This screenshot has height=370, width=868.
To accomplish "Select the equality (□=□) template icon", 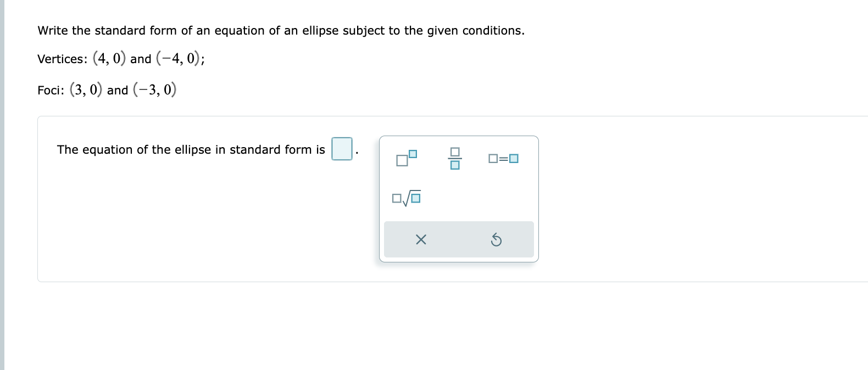I will [x=503, y=159].
